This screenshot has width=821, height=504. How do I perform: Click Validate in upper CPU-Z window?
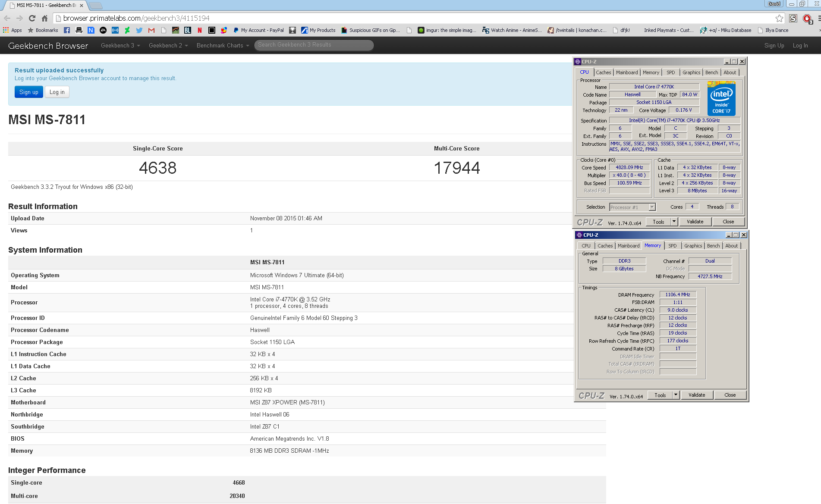point(695,222)
